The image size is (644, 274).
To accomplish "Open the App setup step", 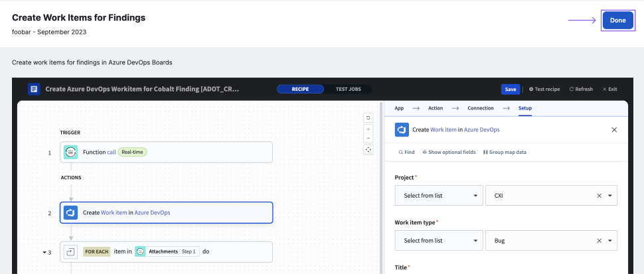I will (399, 108).
